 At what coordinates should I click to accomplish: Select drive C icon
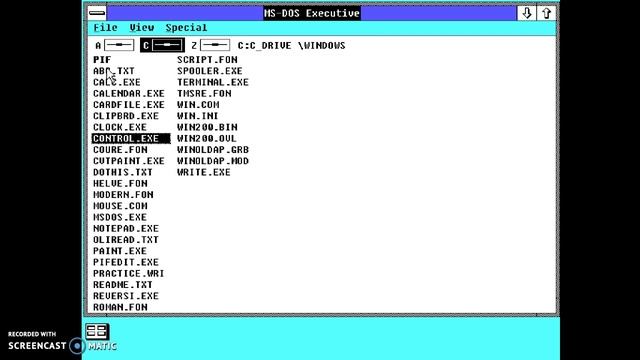162,45
